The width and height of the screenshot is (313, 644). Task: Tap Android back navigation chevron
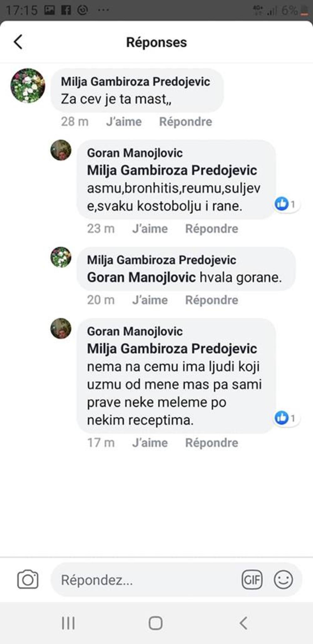tap(244, 623)
